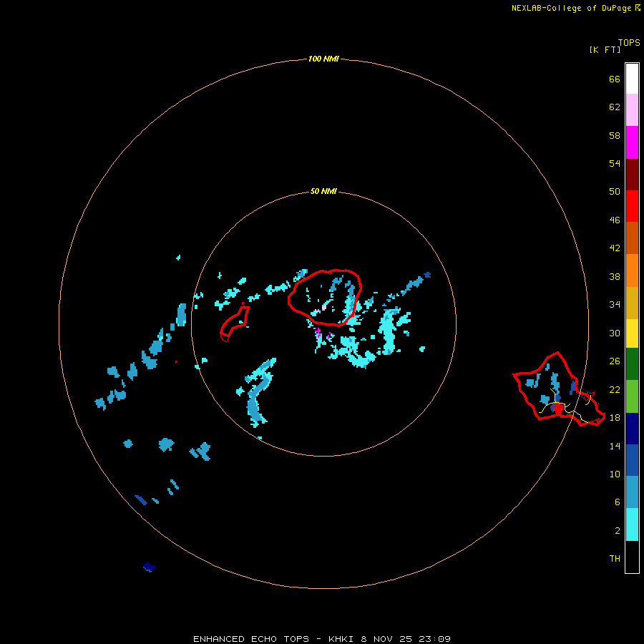The image size is (644, 644).
Task: Click the legend value '54'
Action: pos(615,163)
